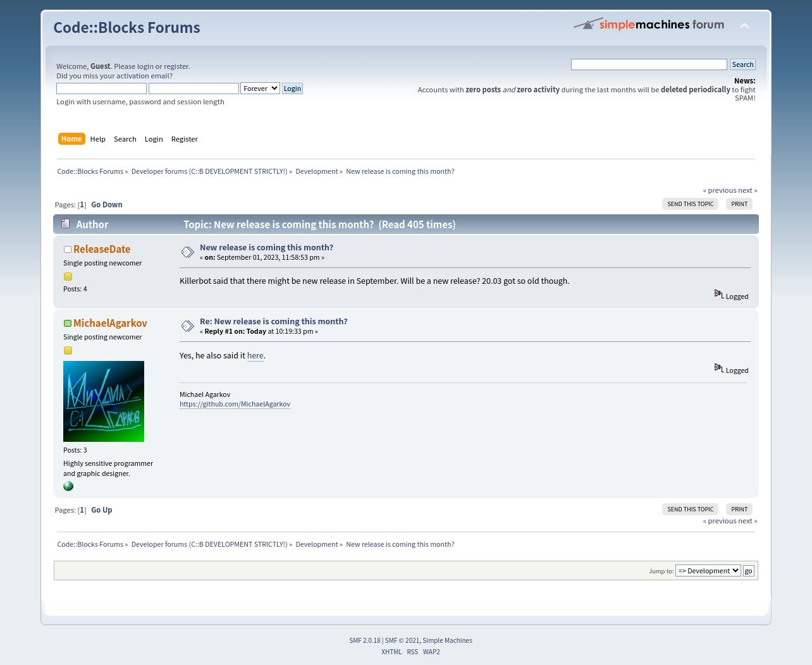Image resolution: width=812 pixels, height=665 pixels.
Task: Open the XHTML footer link
Action: click(x=391, y=652)
